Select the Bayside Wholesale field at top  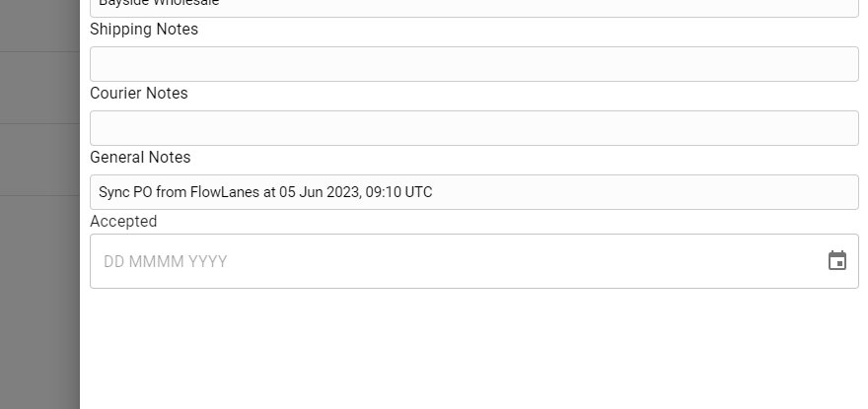coord(473,7)
